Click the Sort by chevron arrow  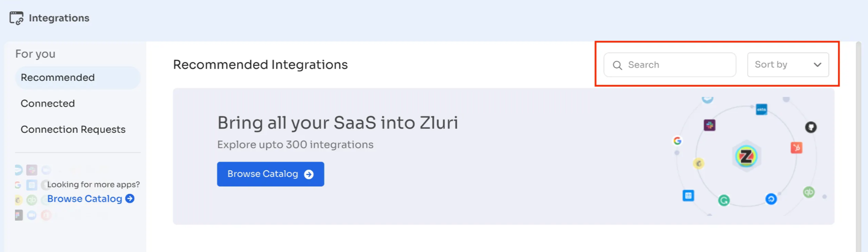[x=817, y=65]
